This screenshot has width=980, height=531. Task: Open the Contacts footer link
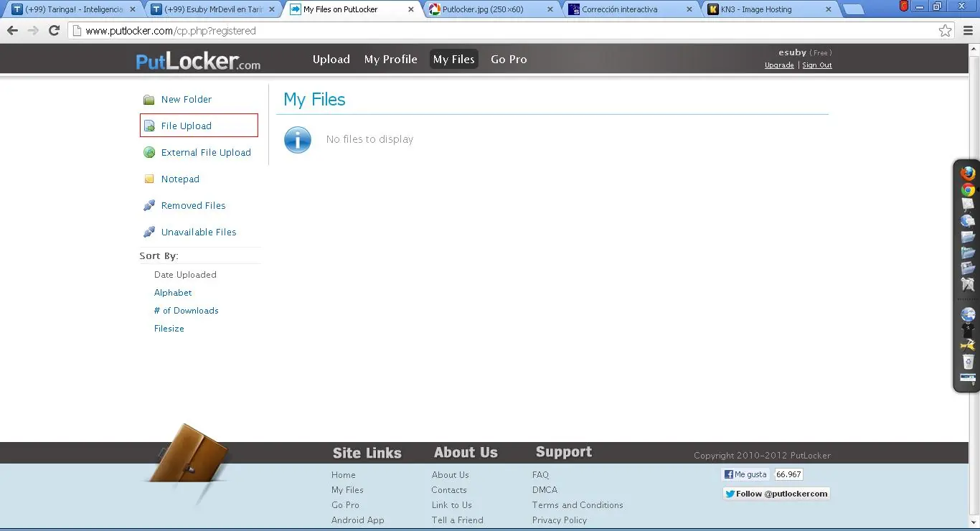(449, 490)
